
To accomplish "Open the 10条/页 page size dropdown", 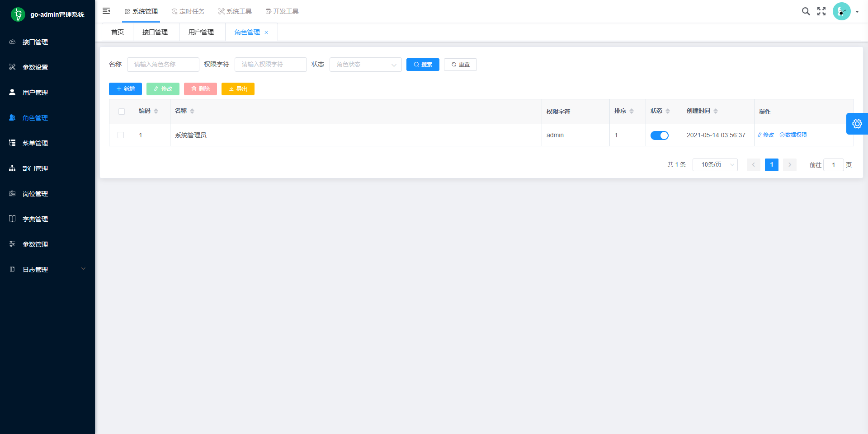I will 715,165.
